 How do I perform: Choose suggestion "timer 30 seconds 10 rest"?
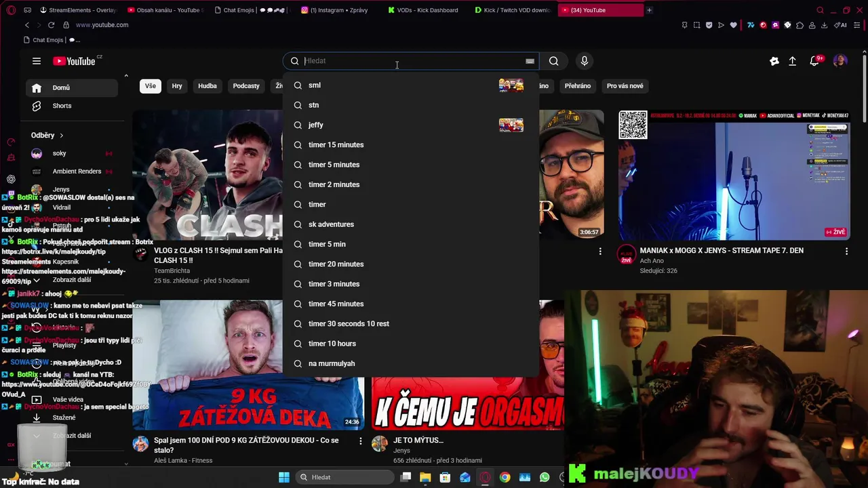[x=411, y=324]
